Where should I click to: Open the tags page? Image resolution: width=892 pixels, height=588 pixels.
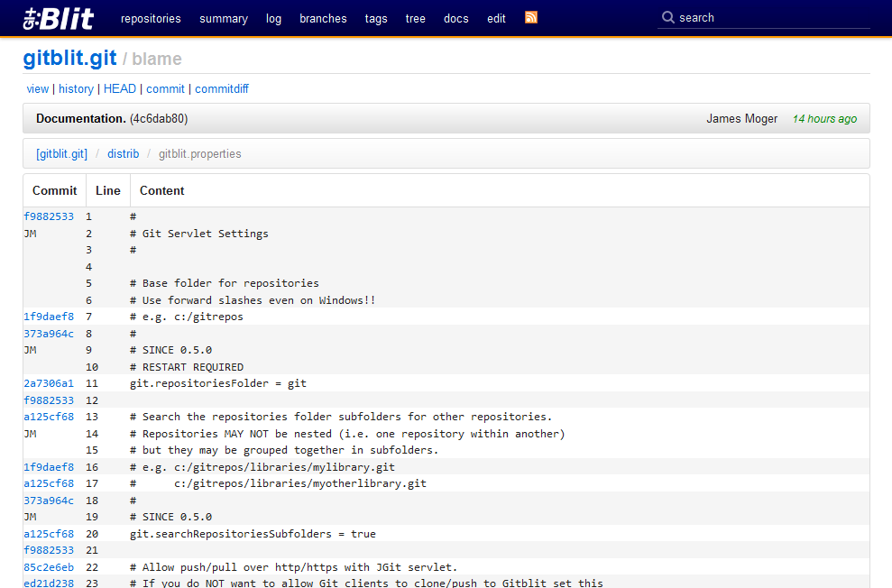[376, 19]
